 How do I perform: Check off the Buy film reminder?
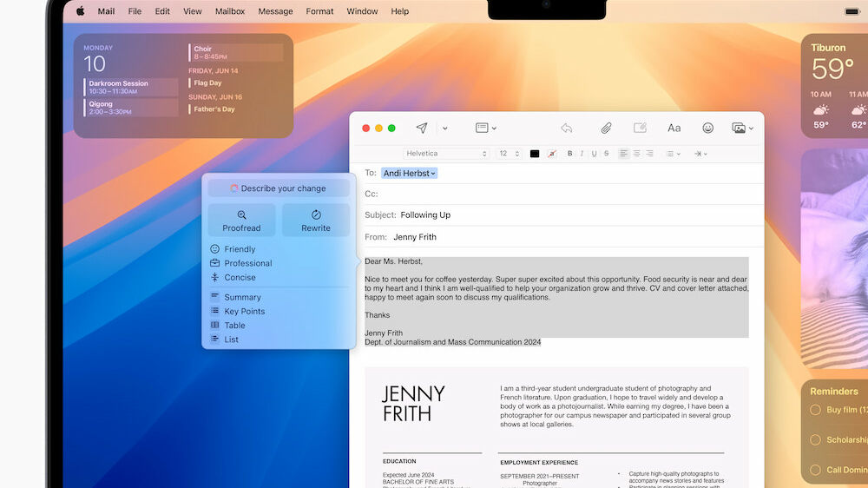pos(815,410)
